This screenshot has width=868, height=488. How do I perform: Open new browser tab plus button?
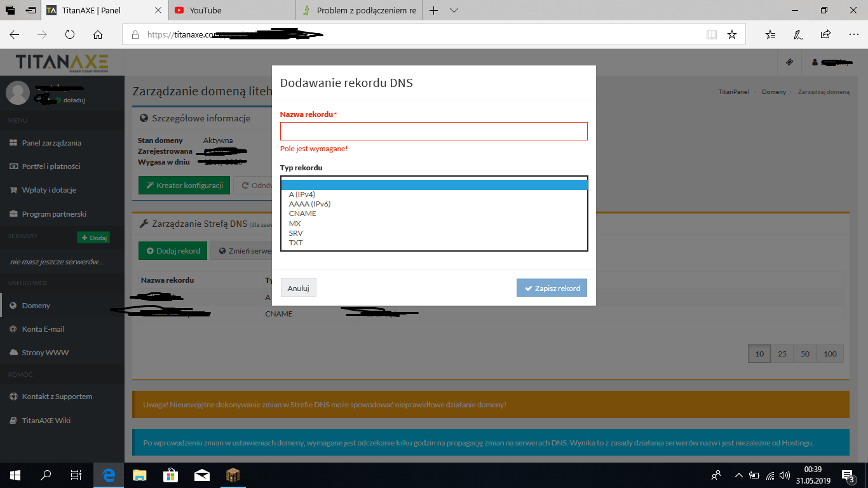434,10
